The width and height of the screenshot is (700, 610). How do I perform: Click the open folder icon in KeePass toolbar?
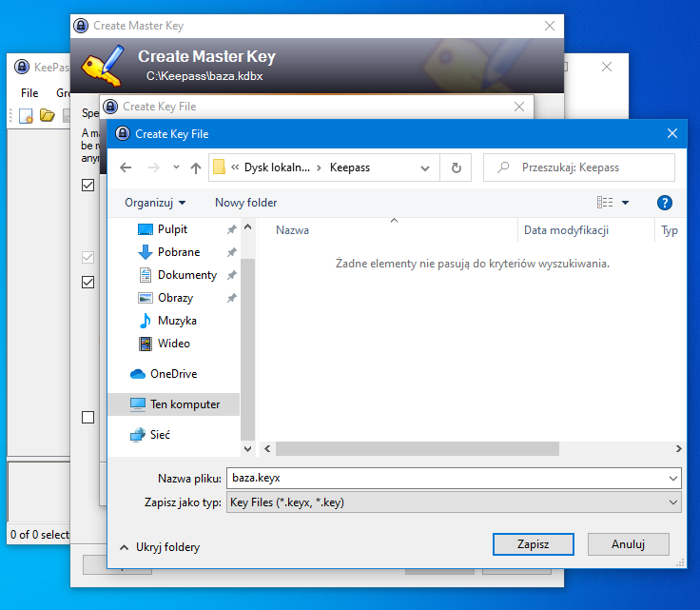[x=47, y=116]
